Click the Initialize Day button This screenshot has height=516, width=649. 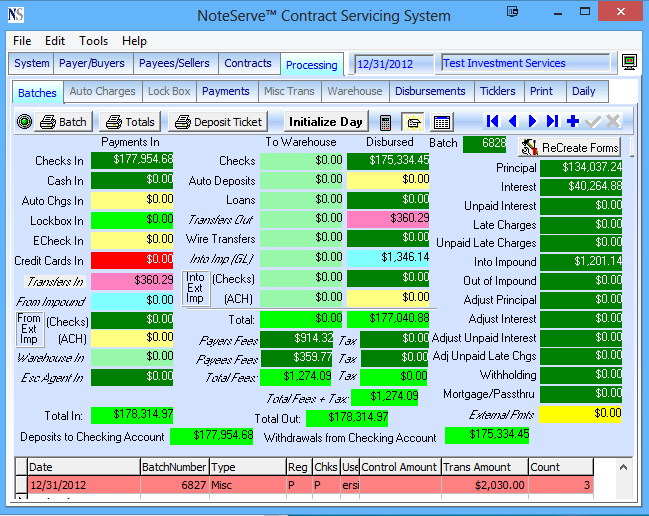click(325, 122)
